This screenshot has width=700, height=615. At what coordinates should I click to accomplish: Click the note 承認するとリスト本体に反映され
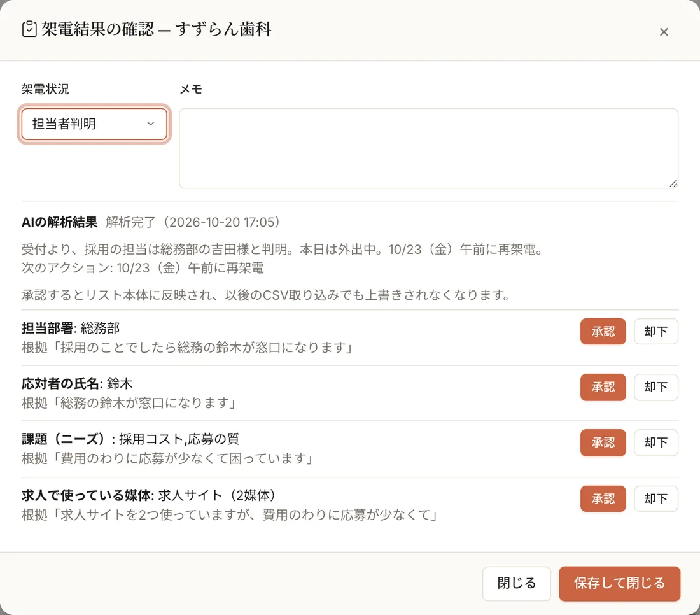[265, 295]
